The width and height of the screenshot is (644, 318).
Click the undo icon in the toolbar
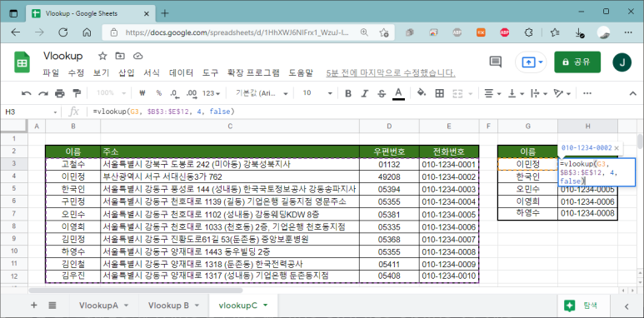(x=27, y=93)
